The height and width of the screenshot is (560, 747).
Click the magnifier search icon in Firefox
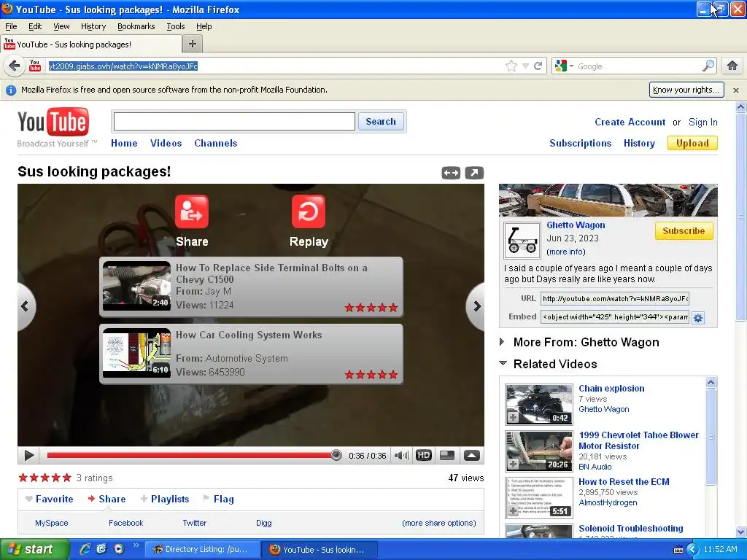point(708,66)
